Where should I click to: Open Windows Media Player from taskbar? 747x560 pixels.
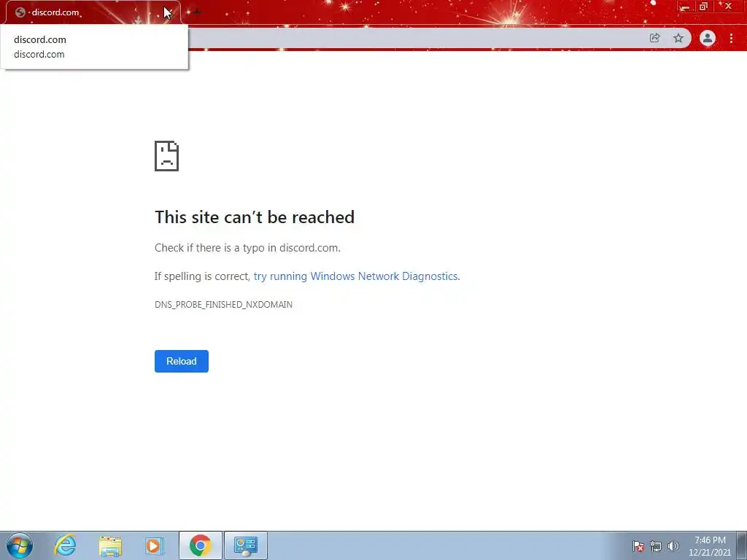154,545
